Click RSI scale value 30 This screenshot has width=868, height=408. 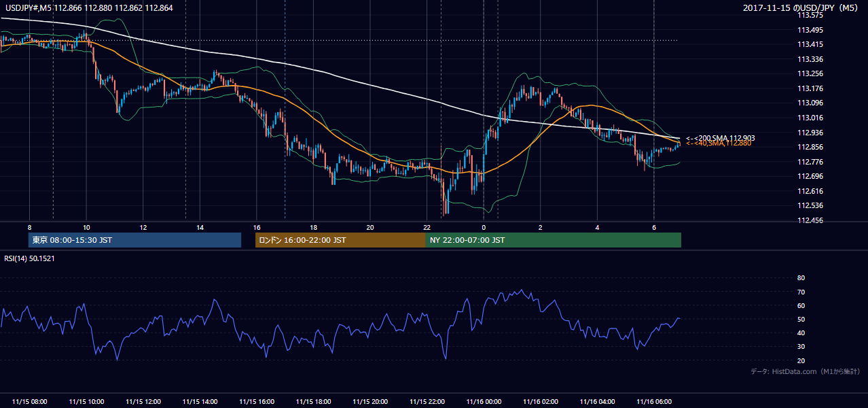pos(801,347)
